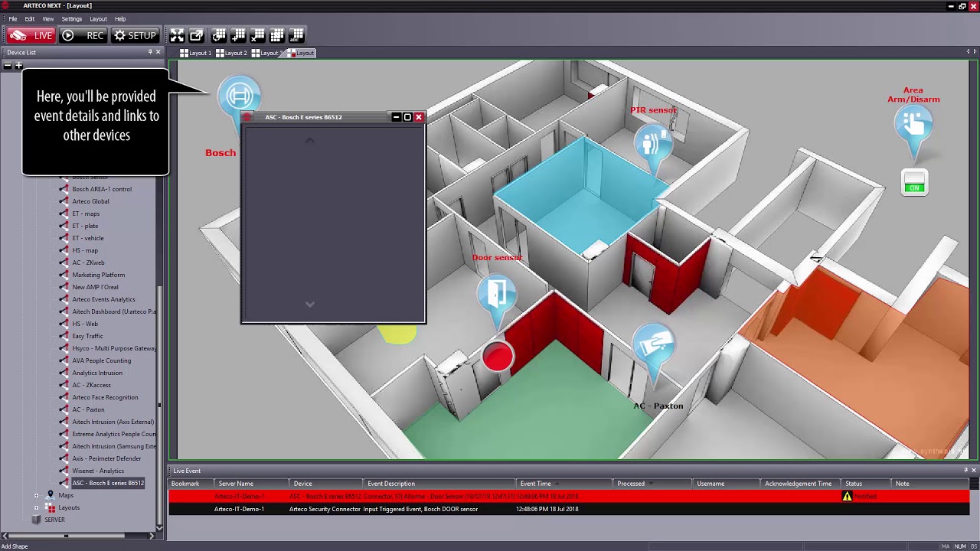This screenshot has height=551, width=980.
Task: Switch to REC playback mode
Action: click(x=83, y=35)
